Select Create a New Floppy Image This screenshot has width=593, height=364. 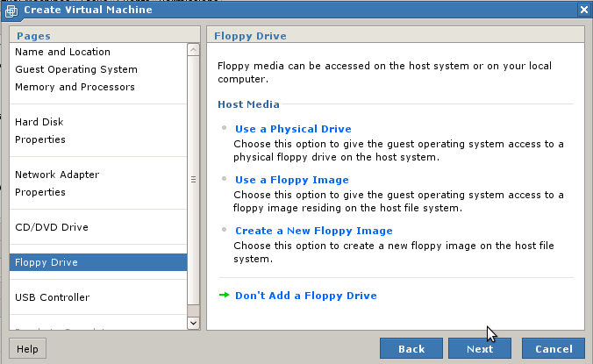pyautogui.click(x=313, y=231)
